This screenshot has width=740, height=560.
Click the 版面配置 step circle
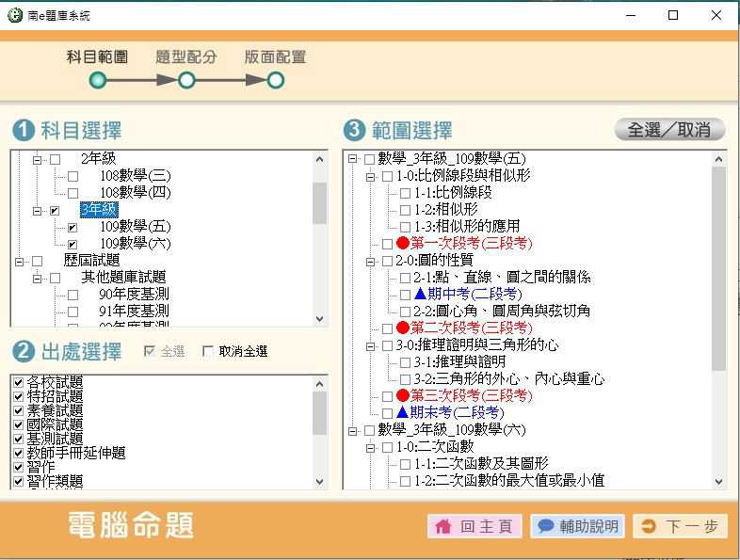(x=276, y=80)
